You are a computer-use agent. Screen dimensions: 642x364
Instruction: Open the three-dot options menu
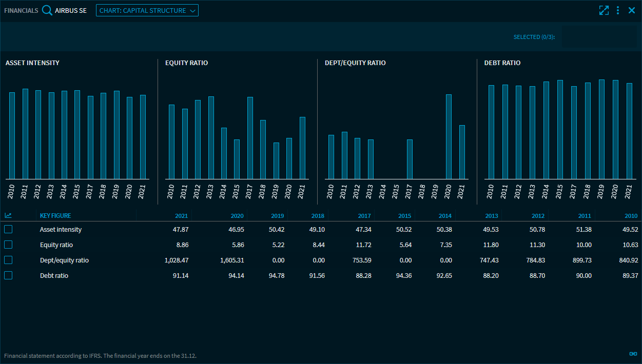618,10
